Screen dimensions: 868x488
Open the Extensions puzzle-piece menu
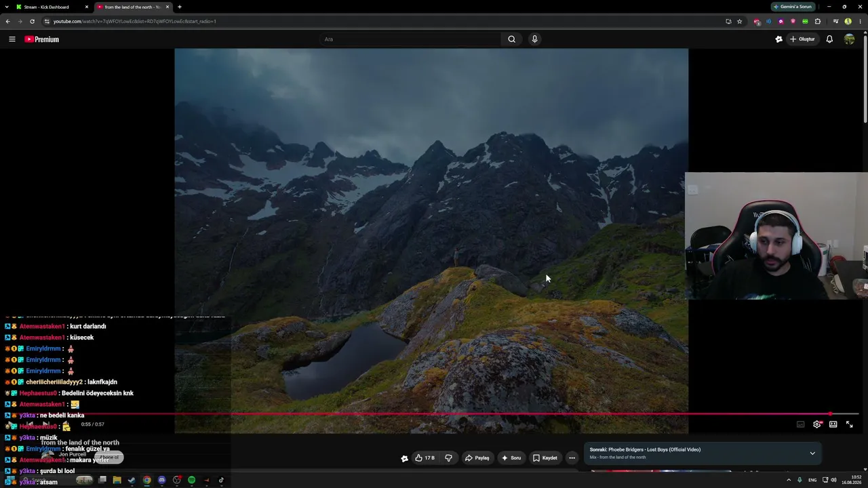click(x=818, y=21)
